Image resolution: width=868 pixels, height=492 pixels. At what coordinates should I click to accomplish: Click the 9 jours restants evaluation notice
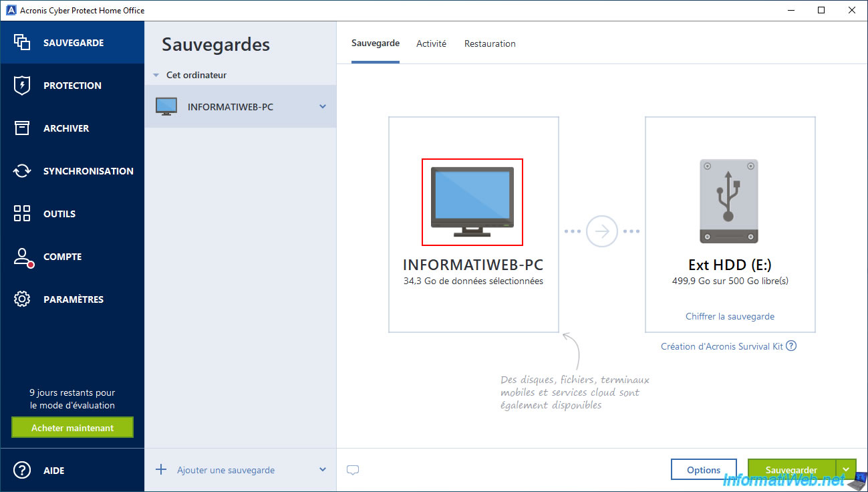click(72, 399)
